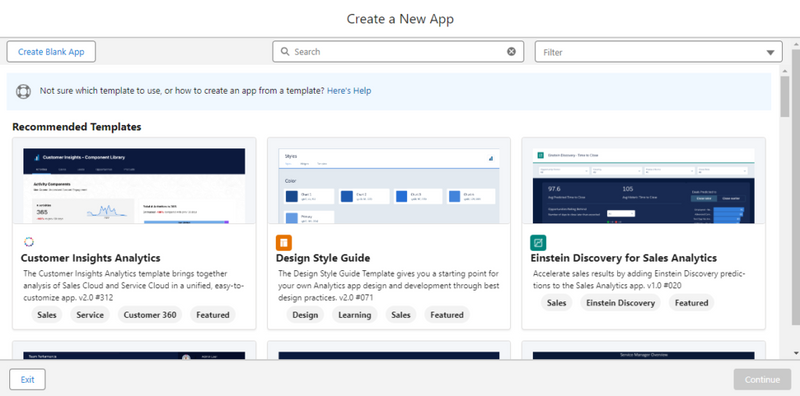Select the Customer Insights Analytics preview thumbnail
The width and height of the screenshot is (800, 396).
134,186
